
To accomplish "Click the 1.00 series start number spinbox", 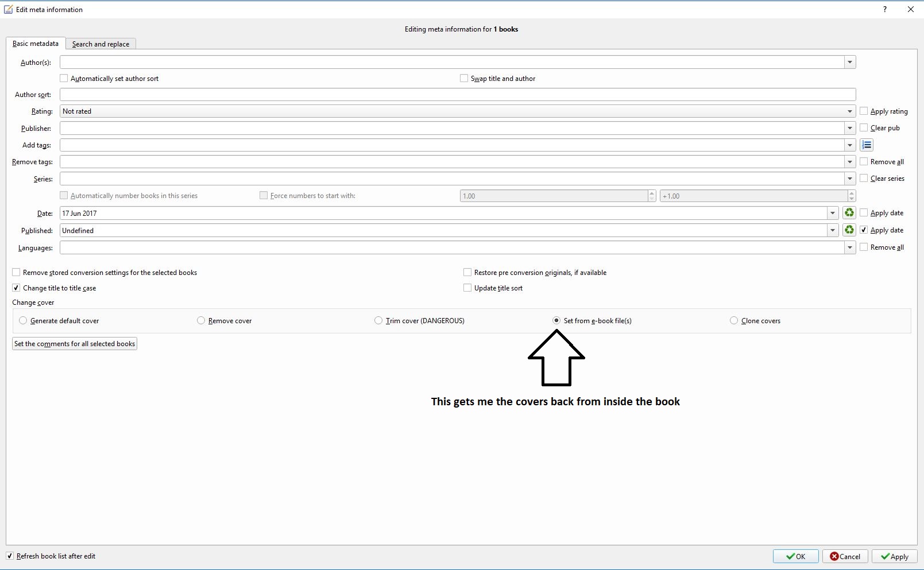I will [x=558, y=196].
